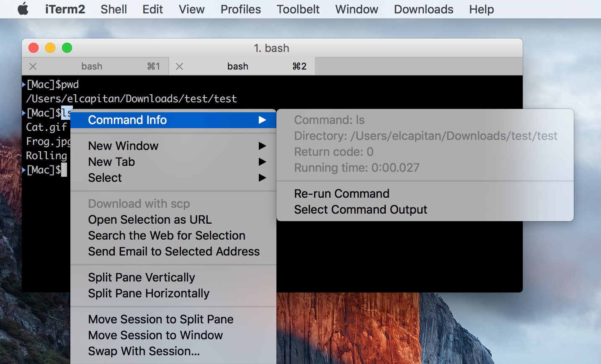Click the Cat.gif file name
Screen dimensions: 601x364
(46, 127)
